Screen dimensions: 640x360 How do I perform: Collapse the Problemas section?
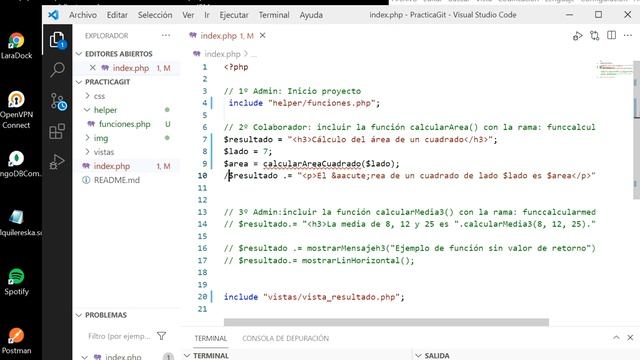tap(79, 315)
